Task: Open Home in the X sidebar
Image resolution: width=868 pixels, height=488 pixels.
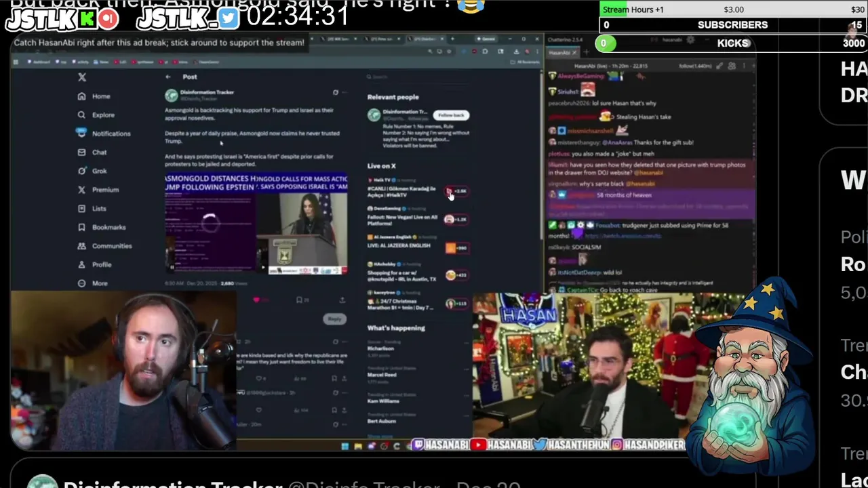Action: (x=94, y=96)
